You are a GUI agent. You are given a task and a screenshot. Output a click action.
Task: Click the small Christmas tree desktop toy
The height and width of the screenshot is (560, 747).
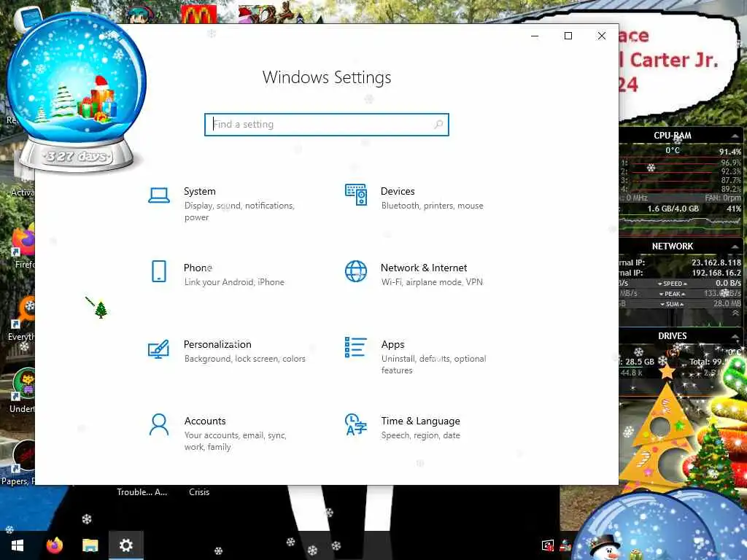[101, 309]
